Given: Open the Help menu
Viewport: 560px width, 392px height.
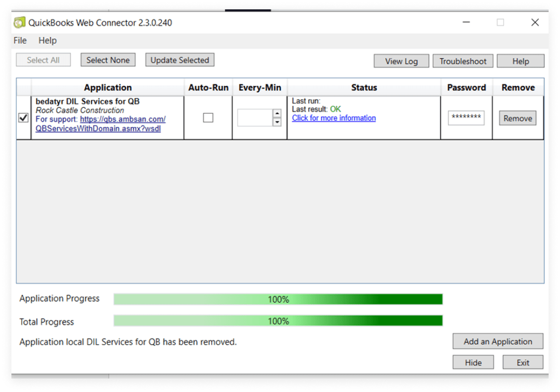Looking at the screenshot, I should click(48, 40).
